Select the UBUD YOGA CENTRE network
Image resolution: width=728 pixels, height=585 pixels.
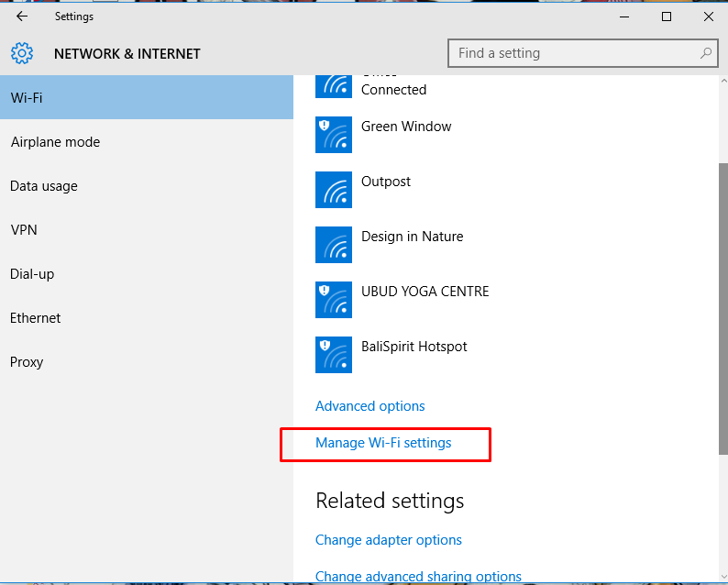pos(425,292)
